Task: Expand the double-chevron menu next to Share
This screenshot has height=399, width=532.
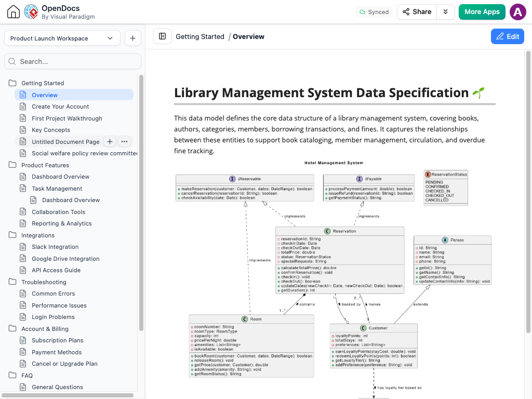Action: pyautogui.click(x=445, y=12)
